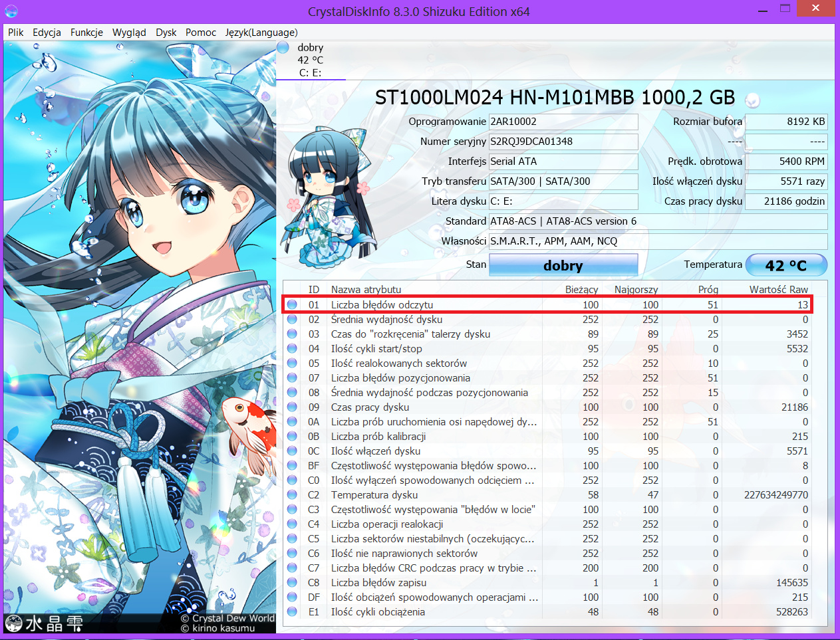Click status orb for attribute C2
840x640 pixels.
[x=292, y=494]
